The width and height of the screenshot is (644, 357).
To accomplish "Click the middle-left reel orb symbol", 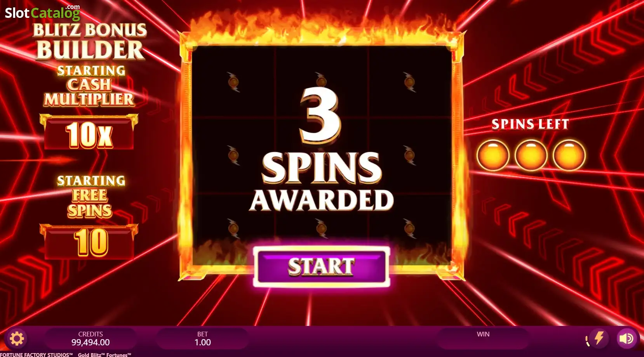I will click(233, 155).
